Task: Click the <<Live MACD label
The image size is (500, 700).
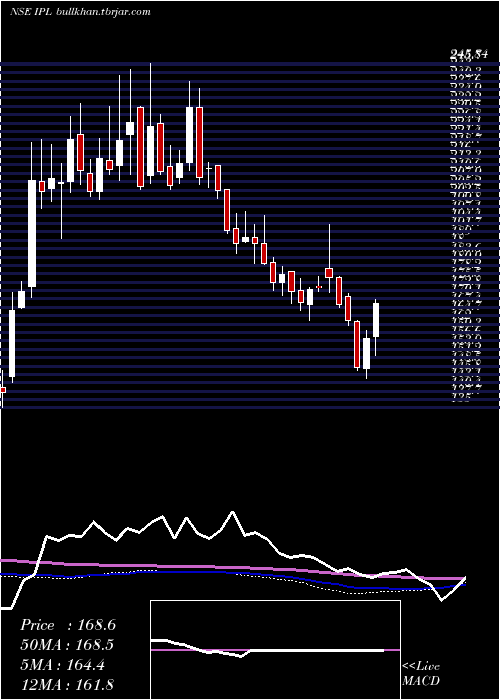Action: pyautogui.click(x=421, y=674)
